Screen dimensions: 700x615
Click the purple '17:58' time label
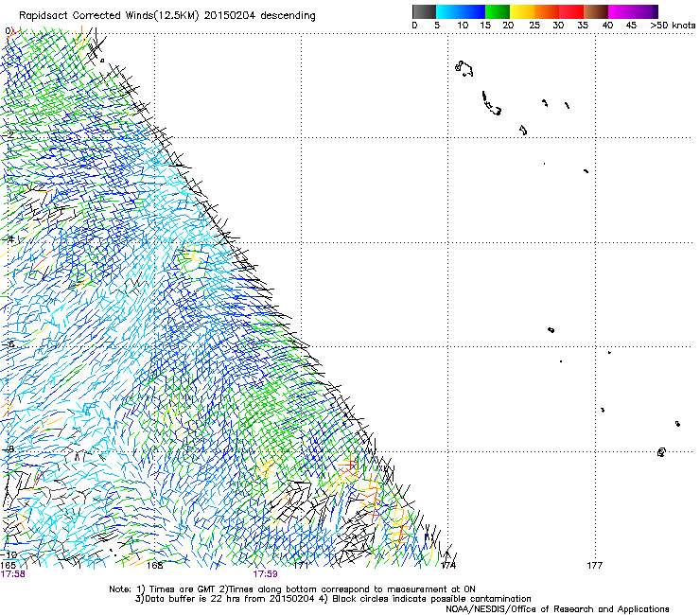[13, 574]
